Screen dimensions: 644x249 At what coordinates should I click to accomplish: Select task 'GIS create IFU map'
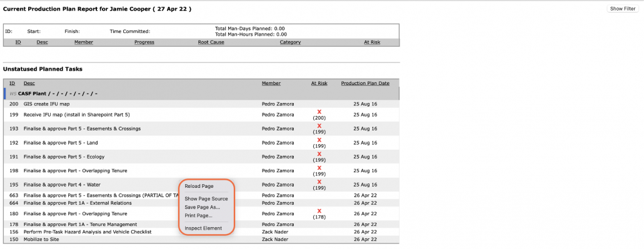[x=46, y=104]
